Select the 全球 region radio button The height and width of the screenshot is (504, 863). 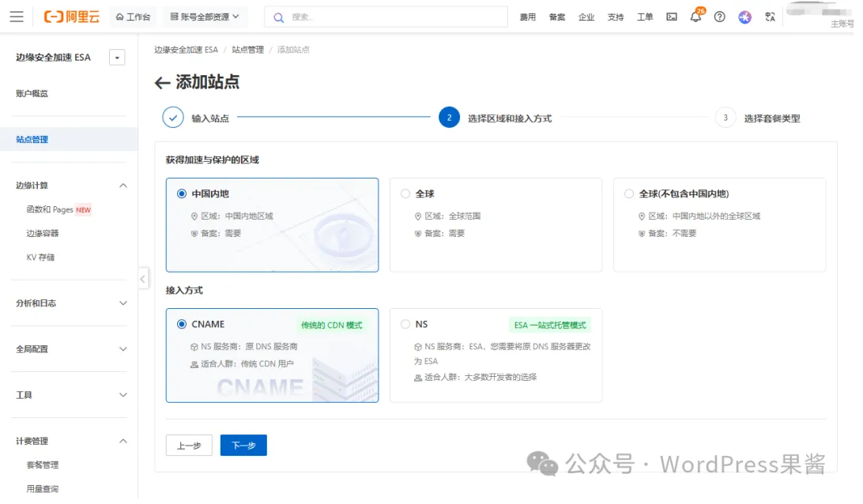tap(406, 194)
